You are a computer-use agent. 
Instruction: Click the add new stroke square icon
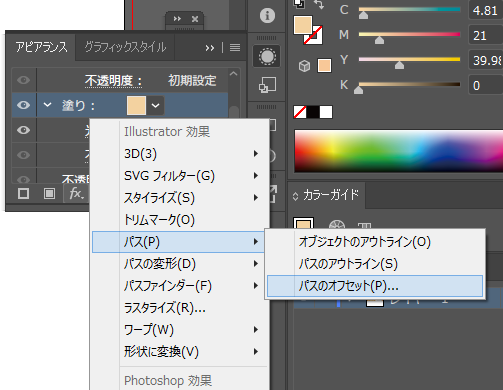tap(23, 193)
